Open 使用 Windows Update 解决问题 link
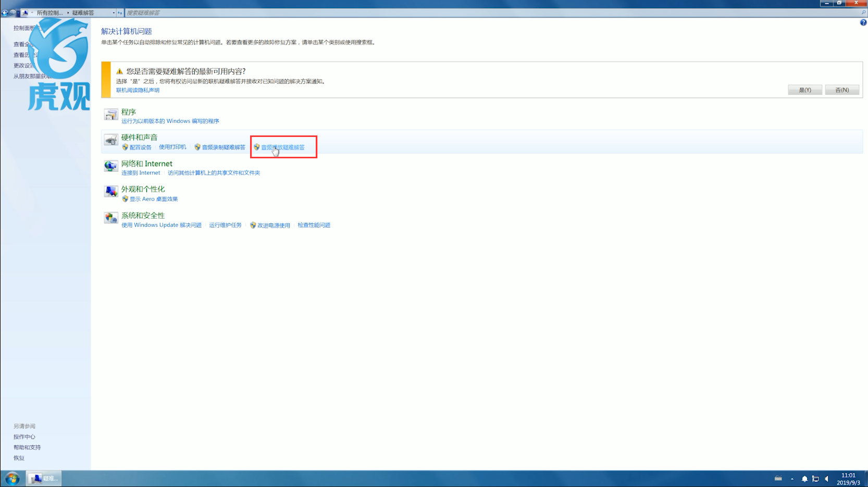This screenshot has height=487, width=868. click(162, 225)
